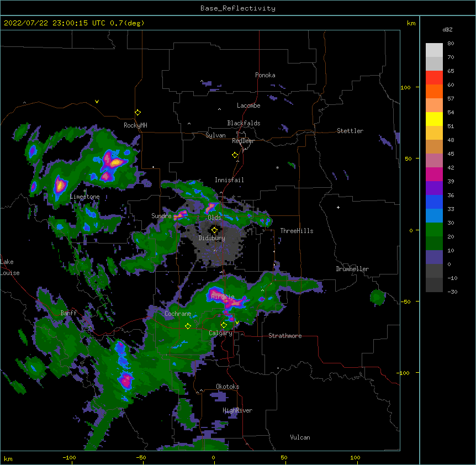The image size is (476, 465).
Task: Select the Vulcan label
Action: click(x=300, y=437)
